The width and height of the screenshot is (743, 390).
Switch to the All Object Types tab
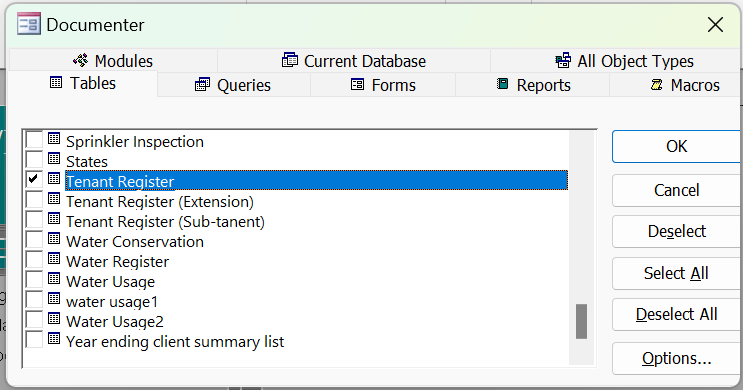click(x=615, y=61)
